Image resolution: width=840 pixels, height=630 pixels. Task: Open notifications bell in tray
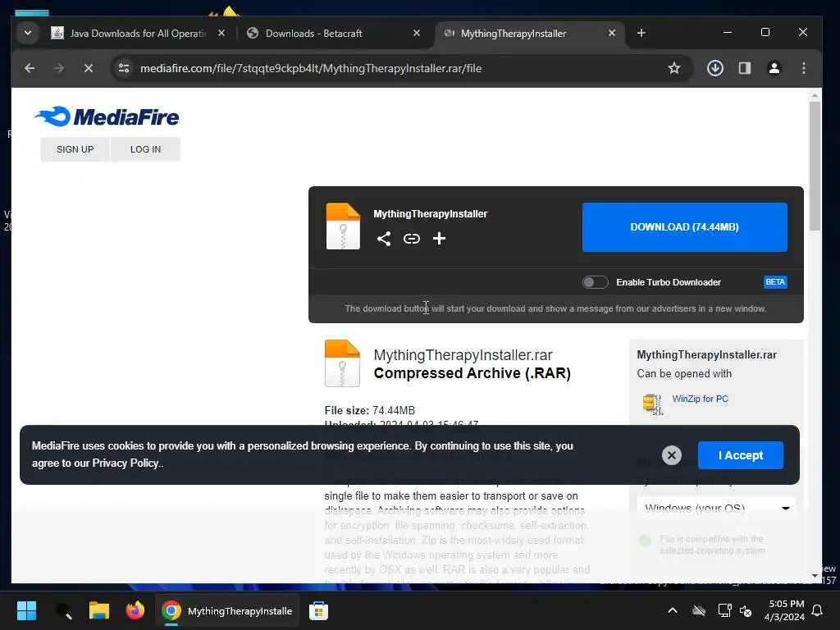point(818,610)
